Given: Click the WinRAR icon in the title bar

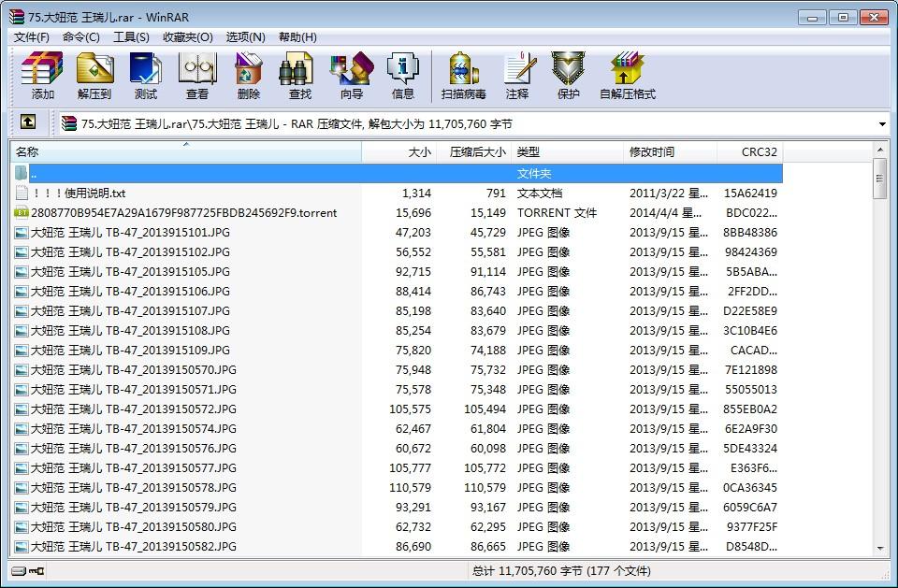Looking at the screenshot, I should 17,17.
